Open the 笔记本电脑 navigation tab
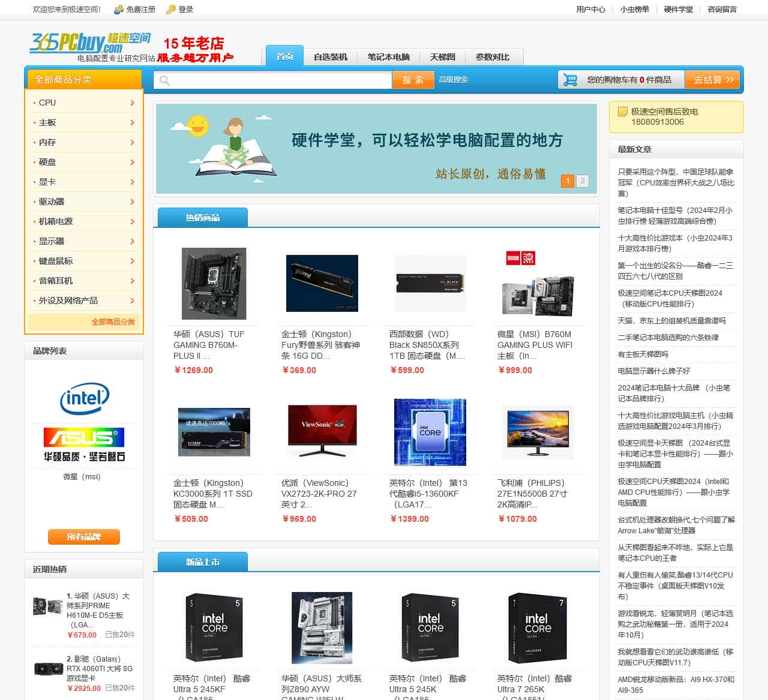768x700 pixels. [x=389, y=57]
